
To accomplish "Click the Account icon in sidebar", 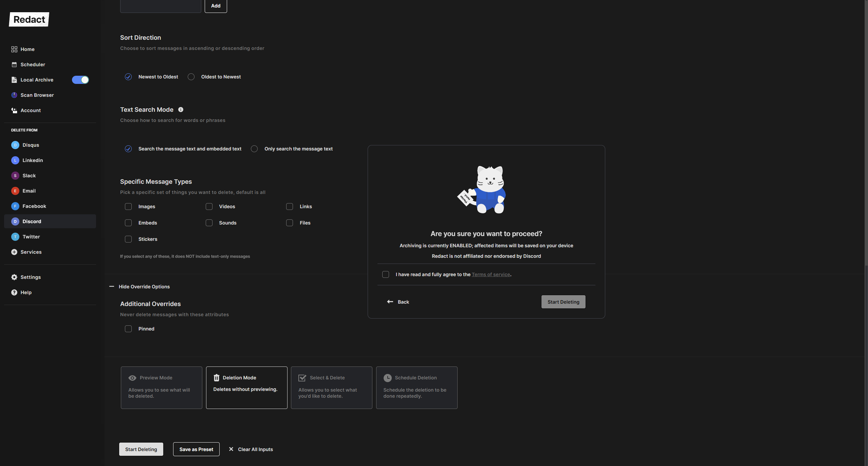I will click(14, 110).
